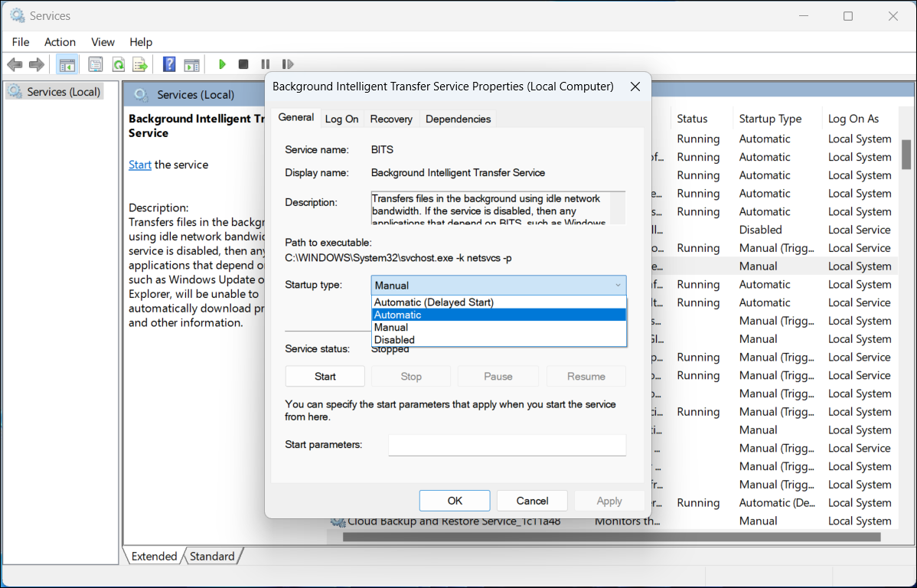Click the Stop Service square toolbar icon

coord(243,64)
